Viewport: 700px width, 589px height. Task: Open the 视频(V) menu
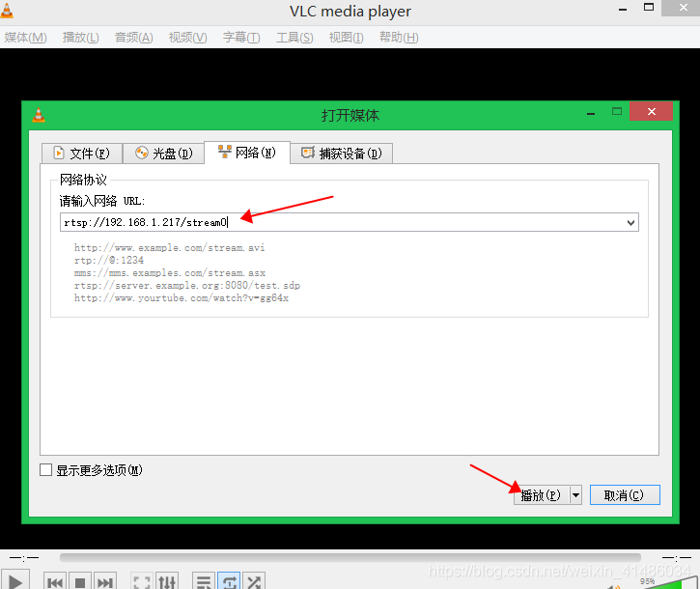tap(188, 38)
